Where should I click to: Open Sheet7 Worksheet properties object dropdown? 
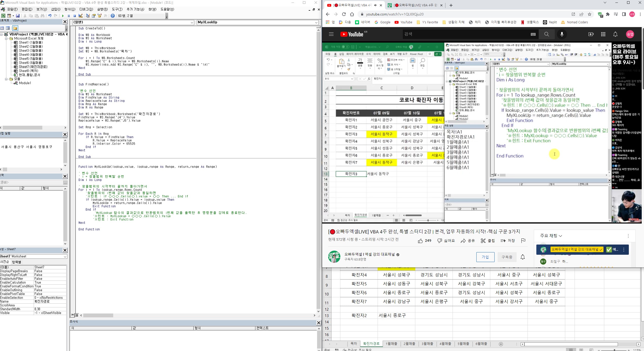pos(65,256)
